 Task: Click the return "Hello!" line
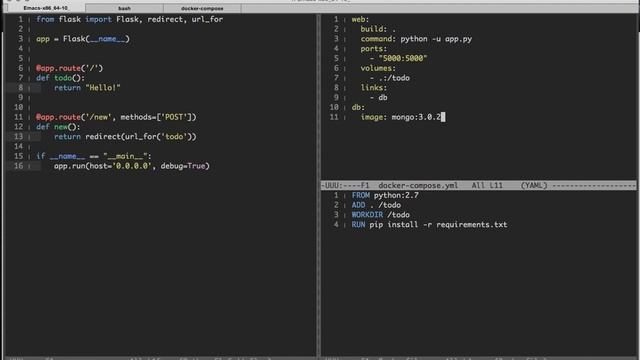click(87, 88)
